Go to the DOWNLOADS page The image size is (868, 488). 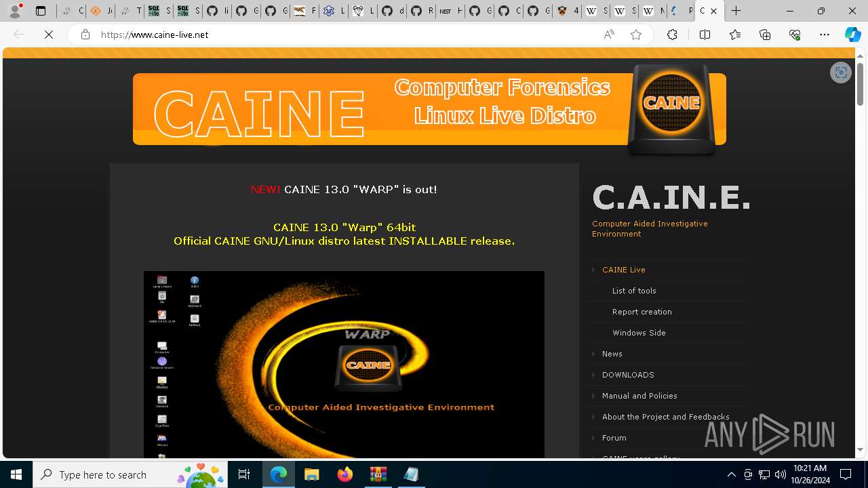tap(628, 375)
